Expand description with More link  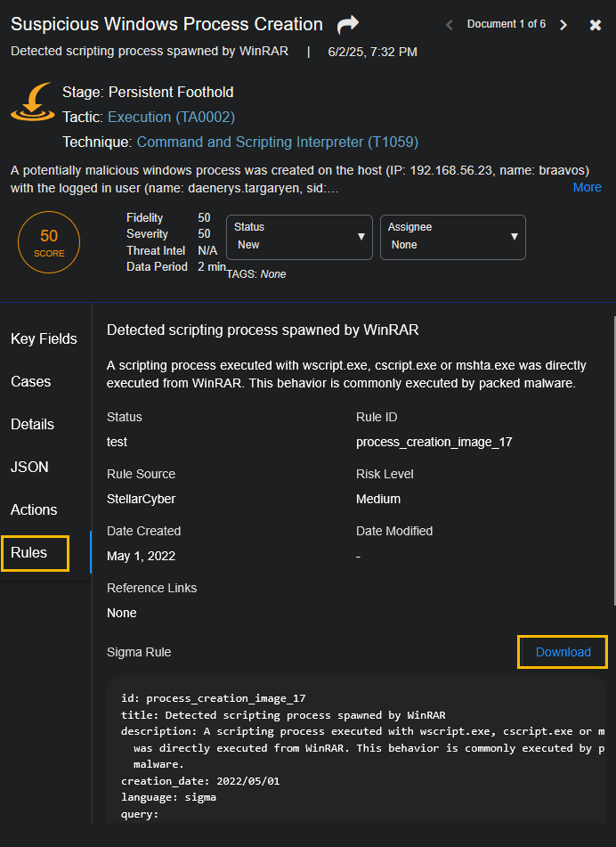pyautogui.click(x=587, y=187)
